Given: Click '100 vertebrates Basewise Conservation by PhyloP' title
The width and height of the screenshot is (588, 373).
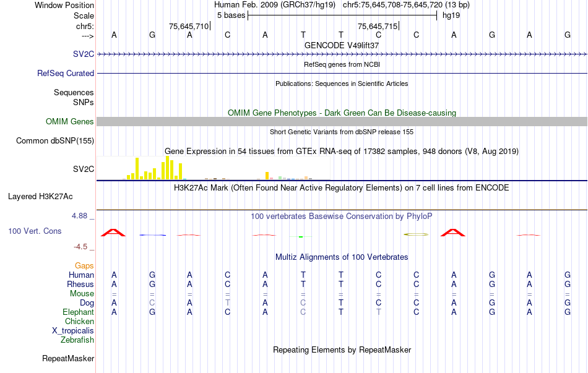Looking at the screenshot, I should (342, 217).
